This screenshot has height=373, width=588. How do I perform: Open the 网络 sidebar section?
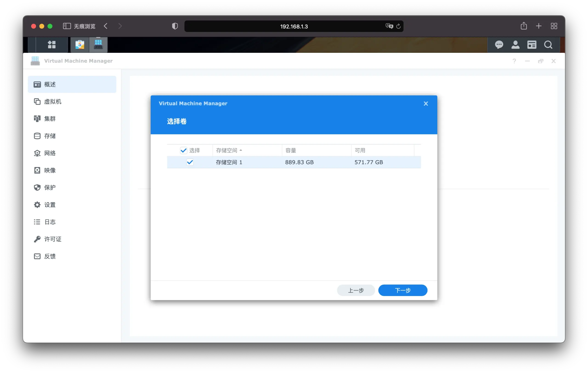(x=72, y=153)
